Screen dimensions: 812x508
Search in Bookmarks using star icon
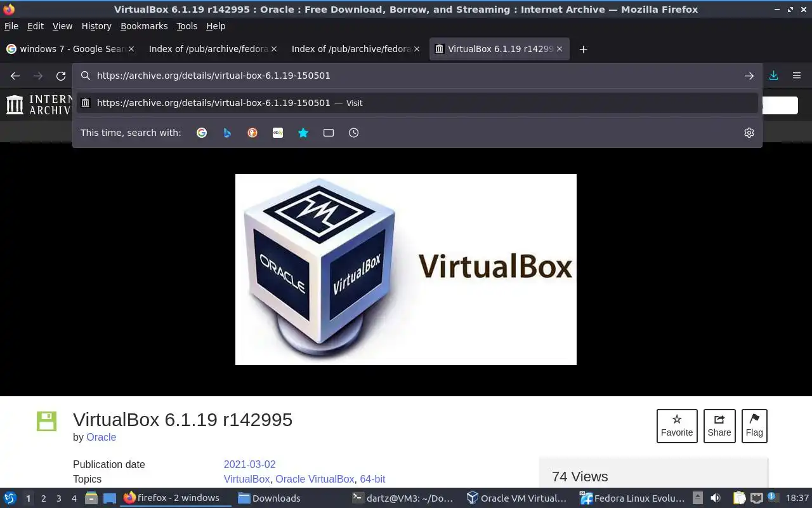(x=303, y=133)
